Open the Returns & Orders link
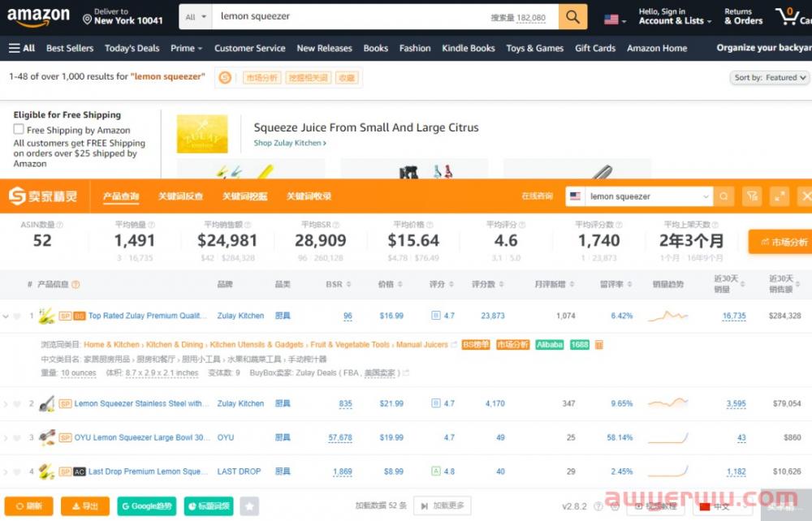Image resolution: width=812 pixels, height=521 pixels. tap(743, 16)
